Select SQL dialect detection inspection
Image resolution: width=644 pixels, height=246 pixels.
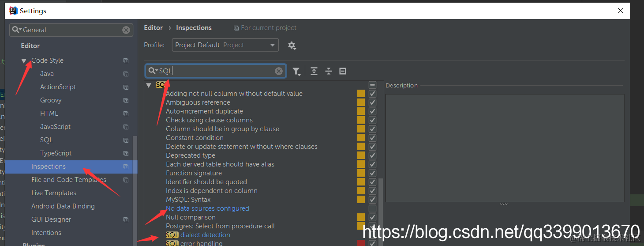pyautogui.click(x=198, y=235)
